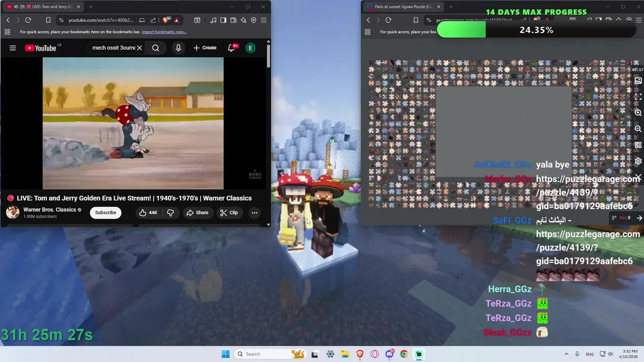Image resolution: width=644 pixels, height=362 pixels.
Task: Dislike the Tom and Jerry video
Action: pyautogui.click(x=171, y=213)
